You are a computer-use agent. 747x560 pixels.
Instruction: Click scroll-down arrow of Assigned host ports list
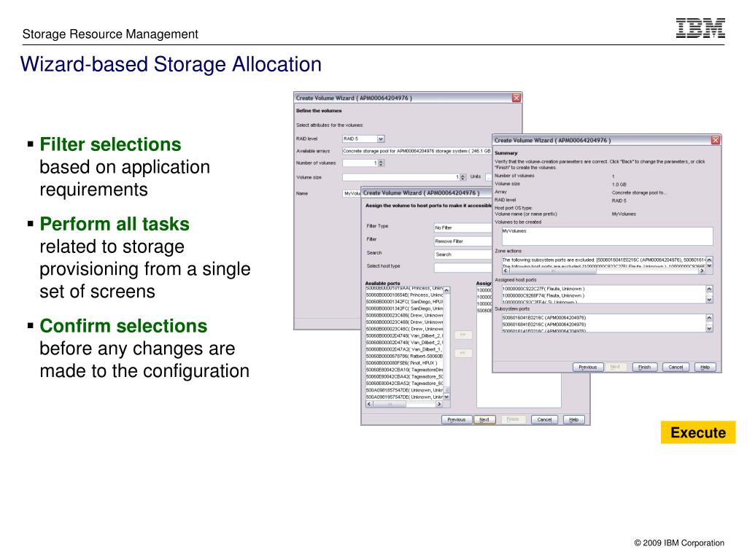tap(709, 300)
